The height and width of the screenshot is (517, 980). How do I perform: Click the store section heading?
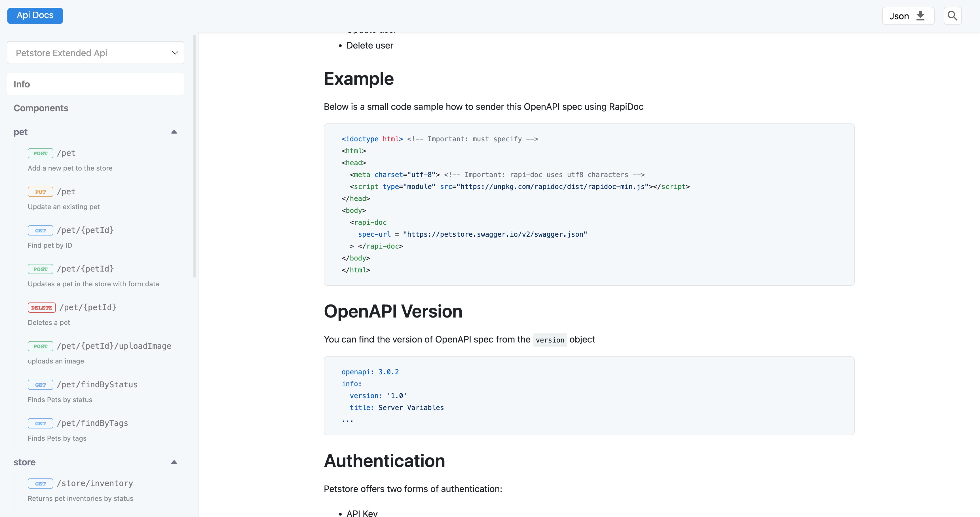(25, 462)
